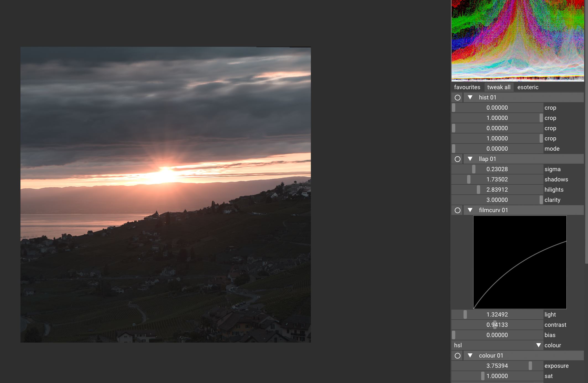Switch to the favourites tab
The height and width of the screenshot is (383, 588).
pyautogui.click(x=467, y=87)
